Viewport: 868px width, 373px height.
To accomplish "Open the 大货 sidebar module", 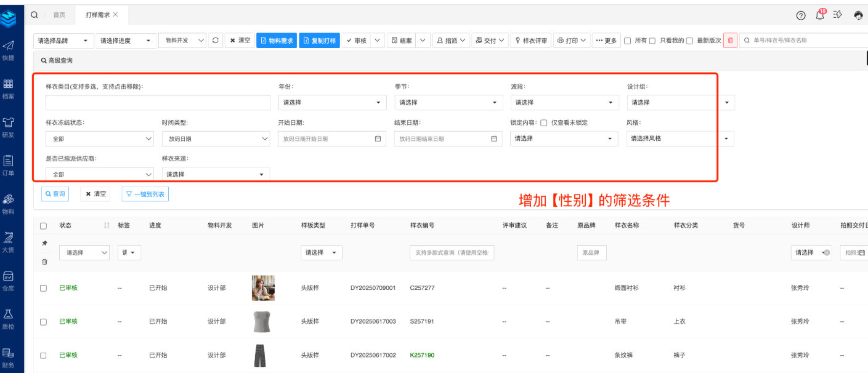I will (9, 241).
